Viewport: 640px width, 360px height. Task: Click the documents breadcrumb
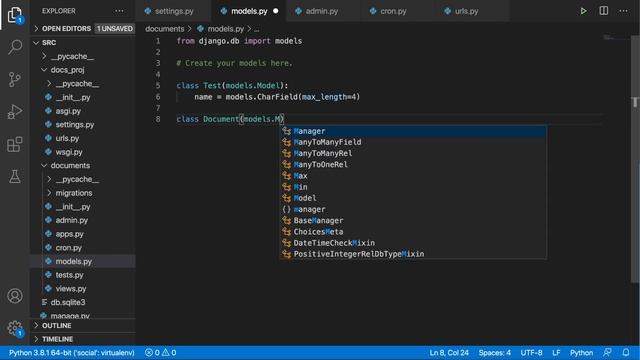164,29
